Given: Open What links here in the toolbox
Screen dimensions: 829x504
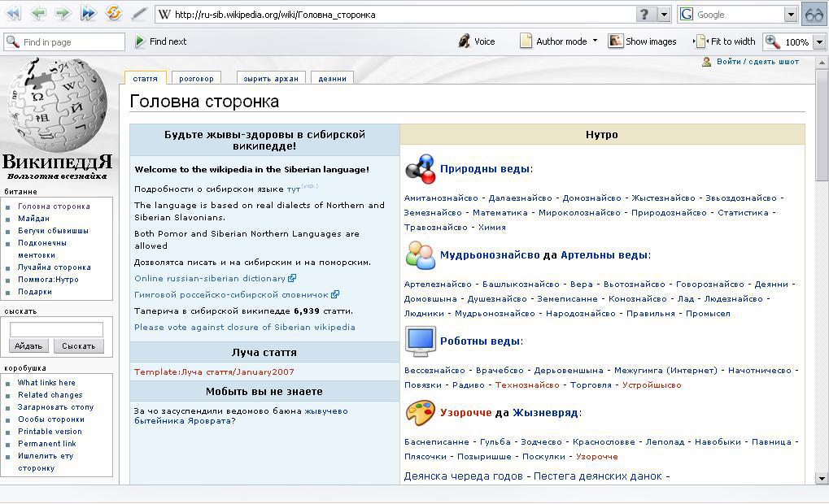Looking at the screenshot, I should (x=46, y=383).
